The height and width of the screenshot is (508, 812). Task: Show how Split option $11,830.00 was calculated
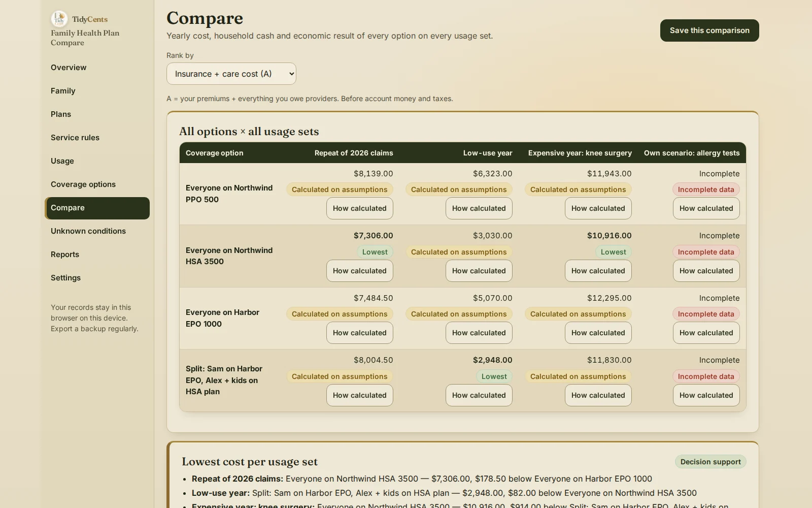598,395
